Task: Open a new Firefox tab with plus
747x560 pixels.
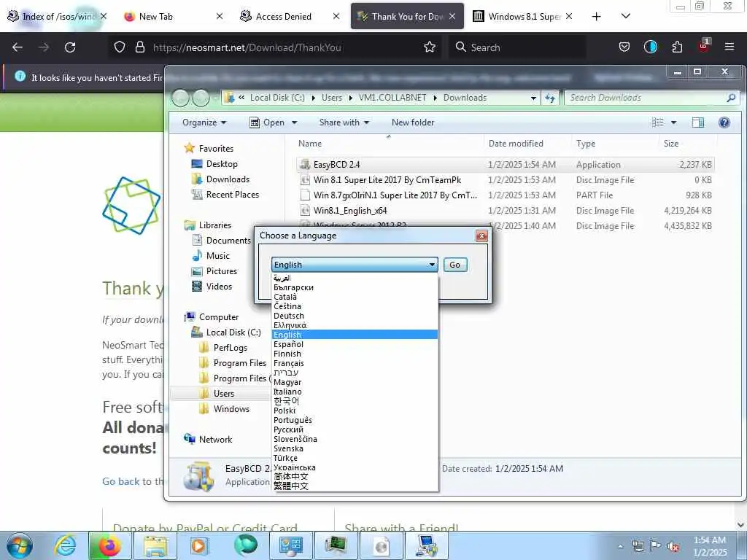Action: [596, 16]
